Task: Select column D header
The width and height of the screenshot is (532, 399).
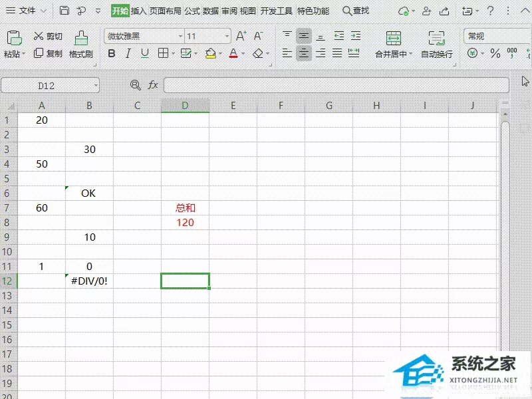Action: [x=185, y=106]
